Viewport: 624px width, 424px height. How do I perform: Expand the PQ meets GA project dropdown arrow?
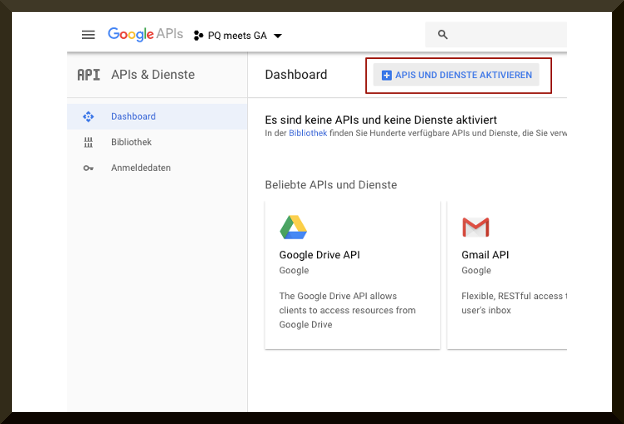[x=278, y=36]
